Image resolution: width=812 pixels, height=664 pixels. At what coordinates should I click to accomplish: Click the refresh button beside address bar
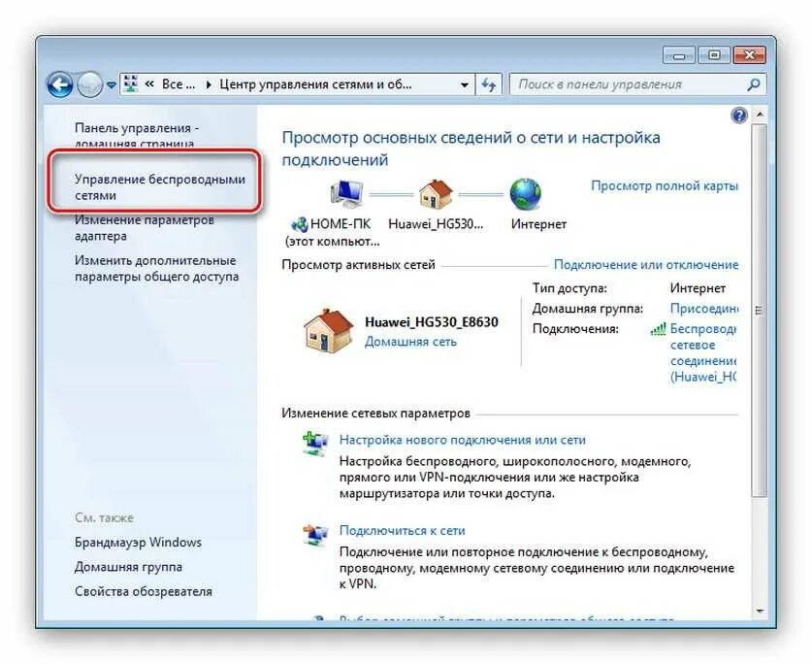pyautogui.click(x=488, y=84)
